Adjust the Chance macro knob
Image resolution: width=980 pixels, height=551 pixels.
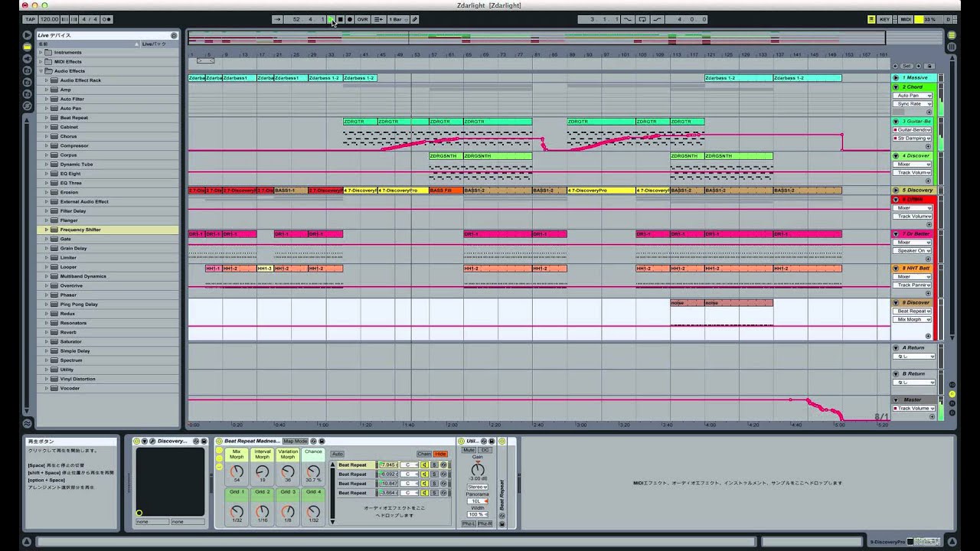tap(313, 471)
